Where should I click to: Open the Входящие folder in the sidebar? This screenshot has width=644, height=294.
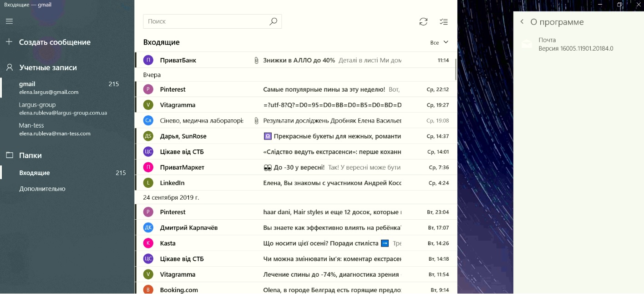tap(67, 173)
